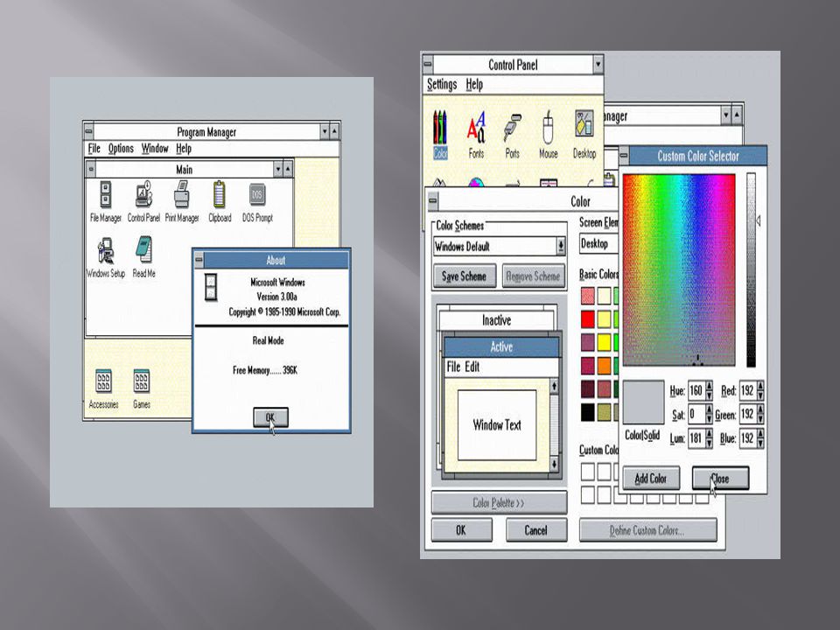The image size is (840, 630).
Task: Open the About dialog control-menu box
Action: pyautogui.click(x=199, y=261)
